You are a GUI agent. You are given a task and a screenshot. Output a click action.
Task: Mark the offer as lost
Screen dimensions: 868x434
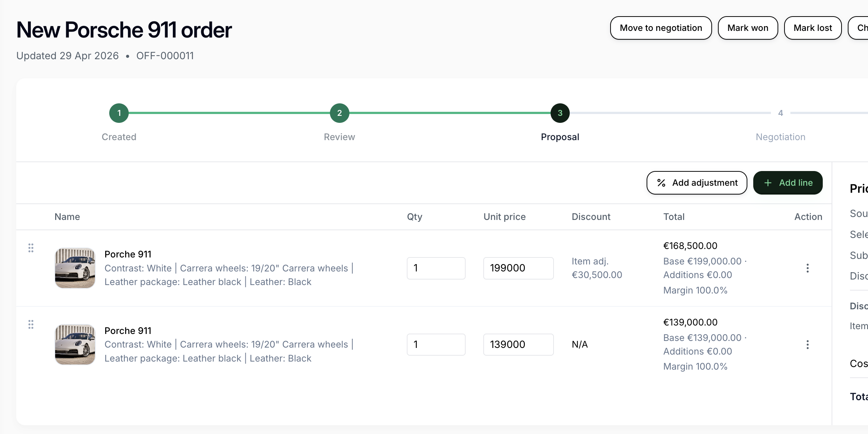click(813, 28)
